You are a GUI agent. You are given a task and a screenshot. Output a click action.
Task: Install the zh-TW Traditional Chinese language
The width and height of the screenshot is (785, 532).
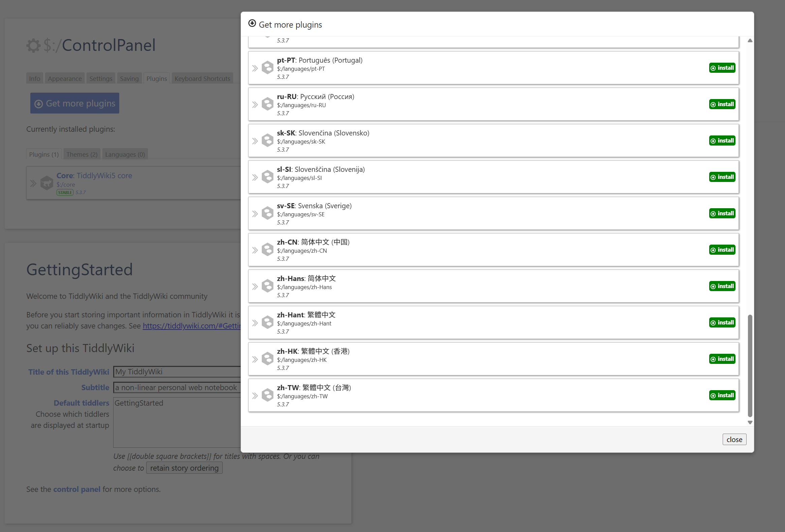click(x=722, y=396)
